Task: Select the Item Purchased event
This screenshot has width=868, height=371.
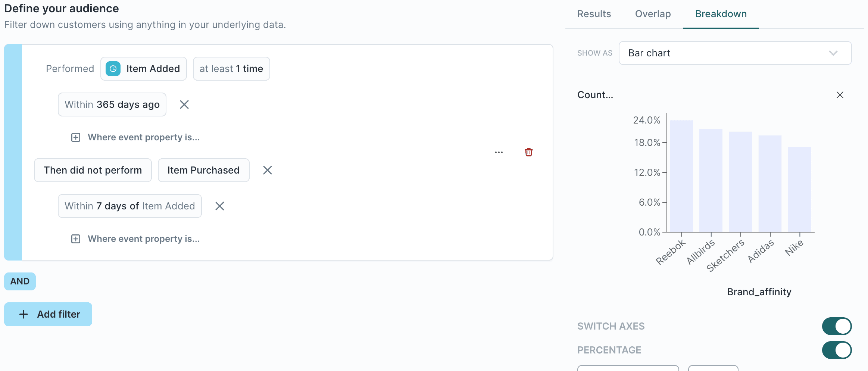Action: point(203,170)
